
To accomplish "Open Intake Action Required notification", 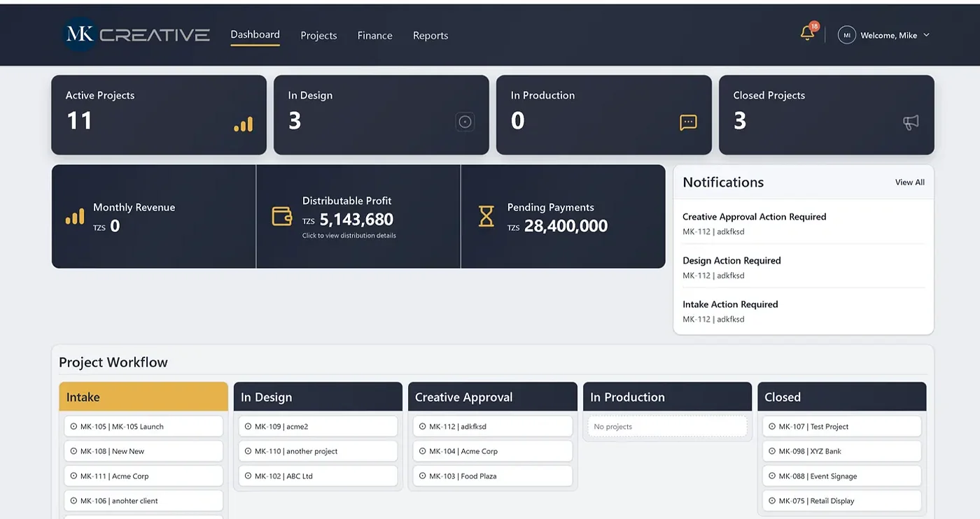I will (x=804, y=311).
